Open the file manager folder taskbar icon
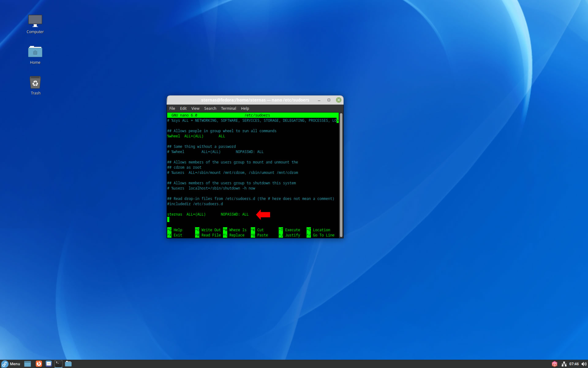Image resolution: width=588 pixels, height=368 pixels. [x=68, y=364]
